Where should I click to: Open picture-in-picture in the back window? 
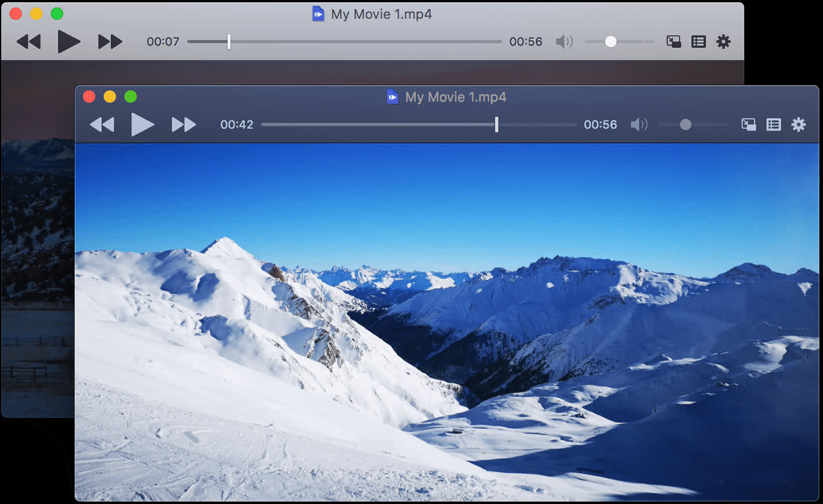click(x=673, y=42)
